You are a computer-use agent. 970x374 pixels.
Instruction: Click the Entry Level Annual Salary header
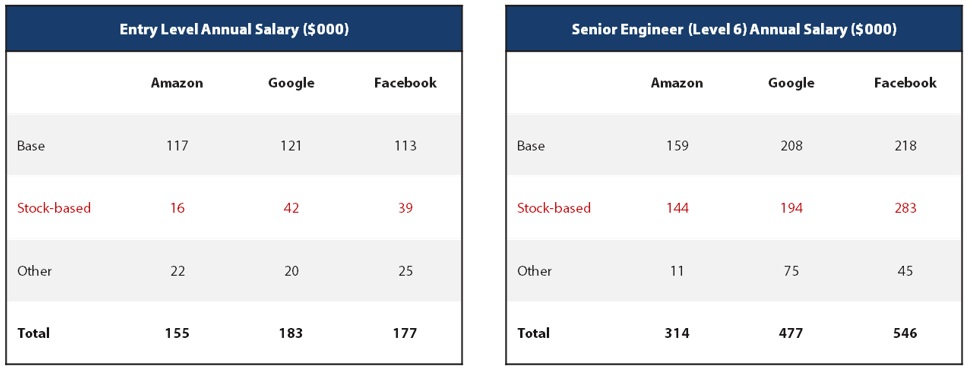pos(234,30)
